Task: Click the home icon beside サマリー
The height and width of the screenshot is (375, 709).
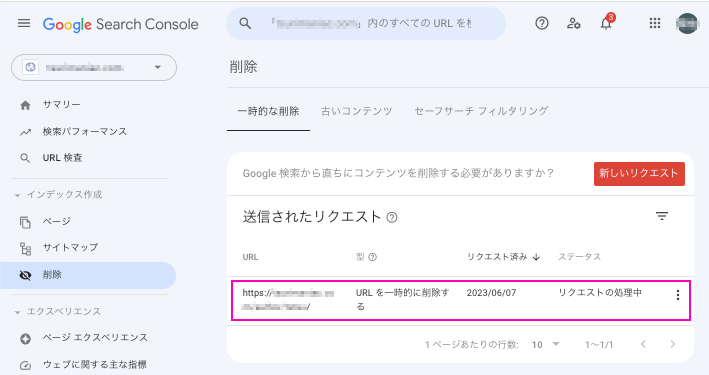Action: 25,105
